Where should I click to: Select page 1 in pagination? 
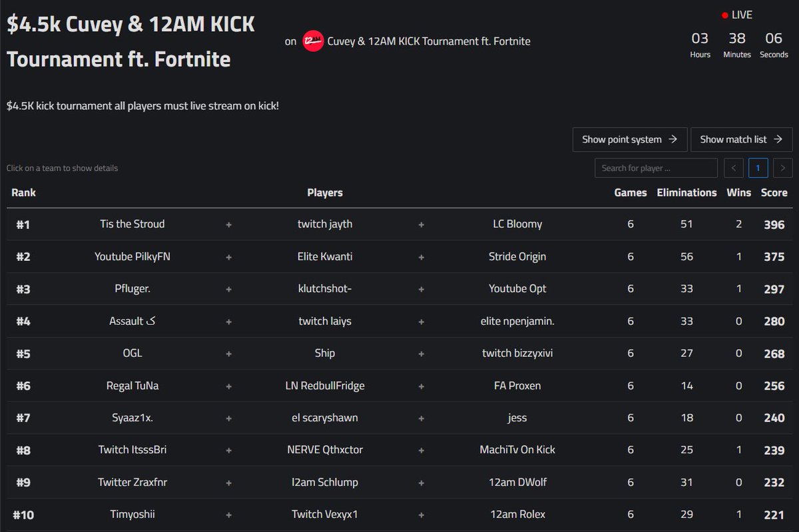coord(758,168)
